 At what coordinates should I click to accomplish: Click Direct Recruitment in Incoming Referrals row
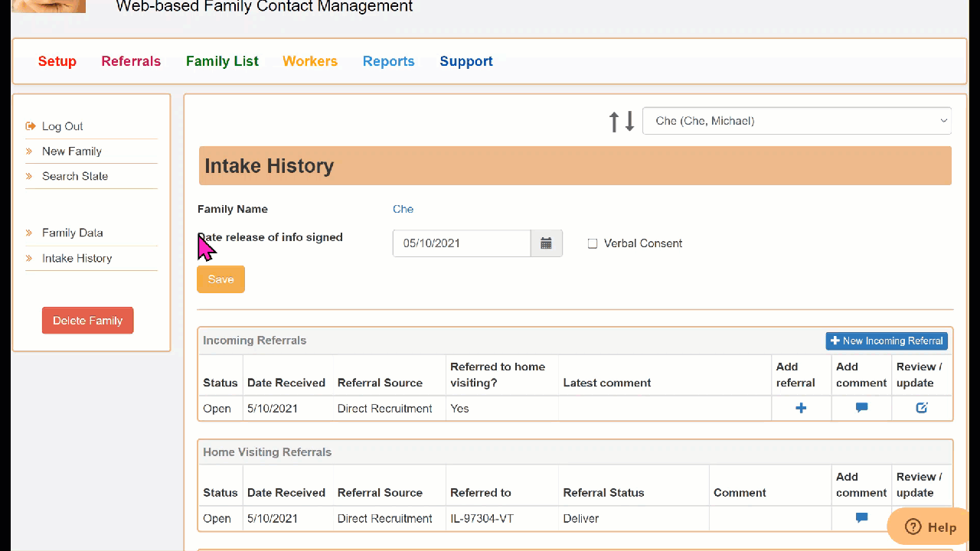pos(385,408)
